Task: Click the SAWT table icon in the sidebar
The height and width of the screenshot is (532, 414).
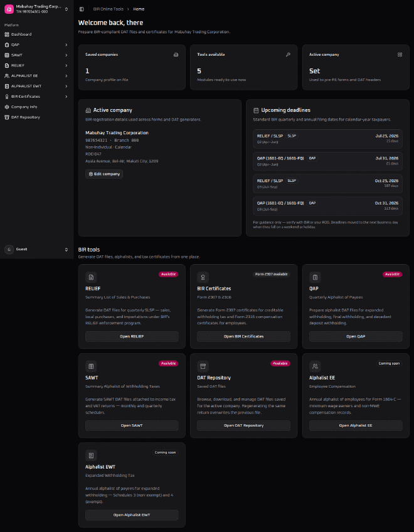Action: [x=7, y=55]
